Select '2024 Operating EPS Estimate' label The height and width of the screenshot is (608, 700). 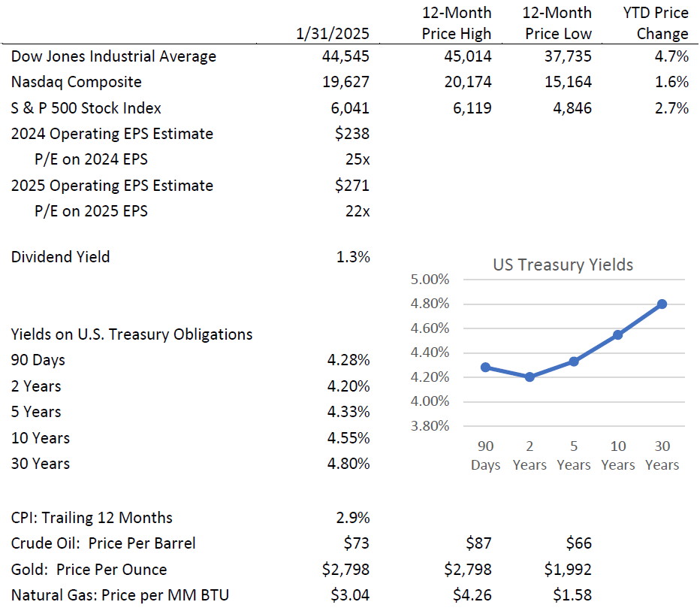coord(112,134)
